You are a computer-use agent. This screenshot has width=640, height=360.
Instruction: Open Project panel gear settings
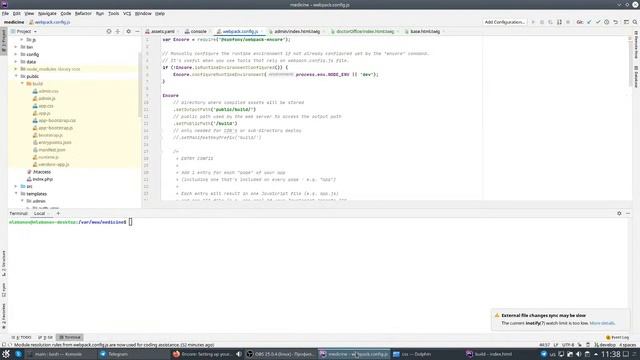129,31
